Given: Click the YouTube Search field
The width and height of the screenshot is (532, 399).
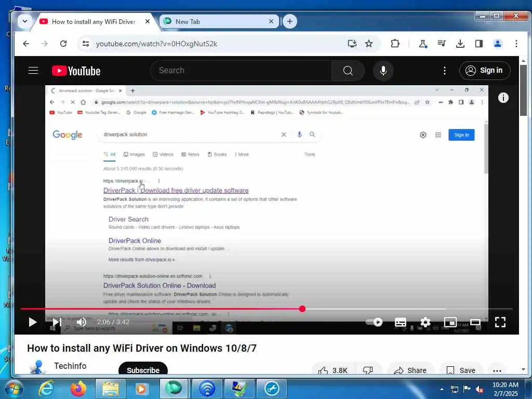Looking at the screenshot, I should pyautogui.click(x=241, y=71).
